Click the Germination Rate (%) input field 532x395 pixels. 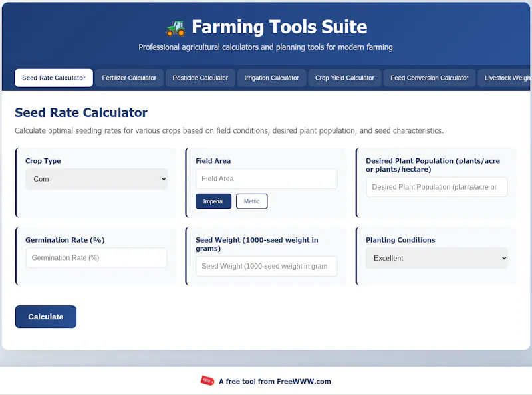pos(96,258)
